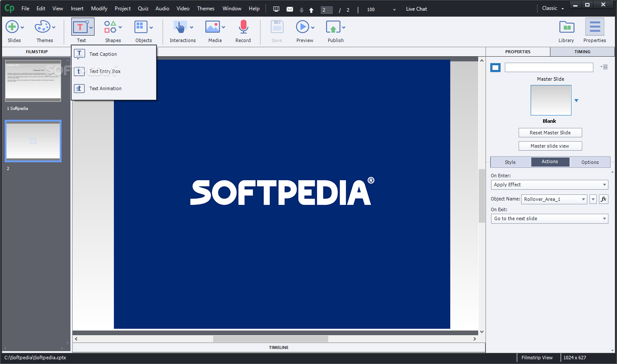Select the Actions tab
This screenshot has width=617, height=364.
pyautogui.click(x=550, y=162)
